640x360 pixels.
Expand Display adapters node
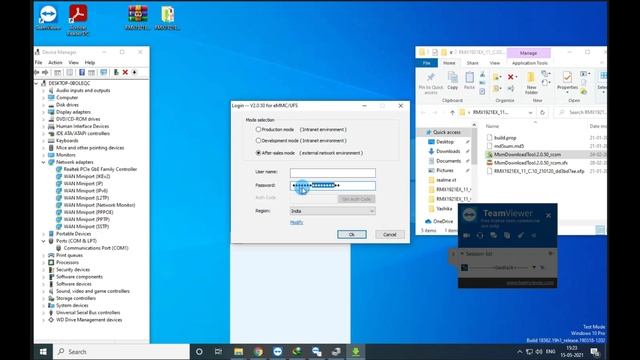point(44,112)
